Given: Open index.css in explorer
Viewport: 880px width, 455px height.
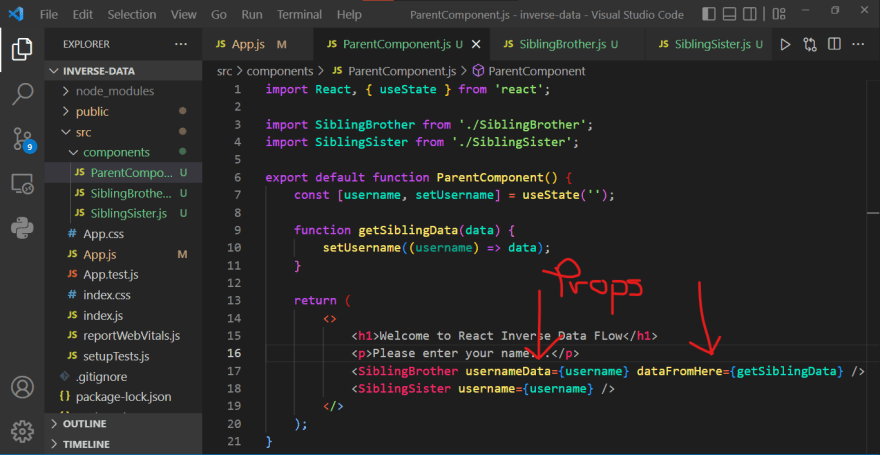Looking at the screenshot, I should click(123, 295).
